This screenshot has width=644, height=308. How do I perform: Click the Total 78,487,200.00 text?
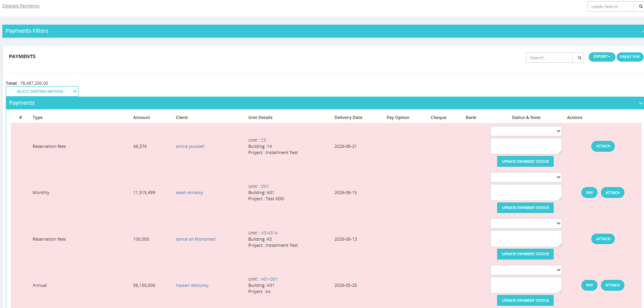(27, 83)
